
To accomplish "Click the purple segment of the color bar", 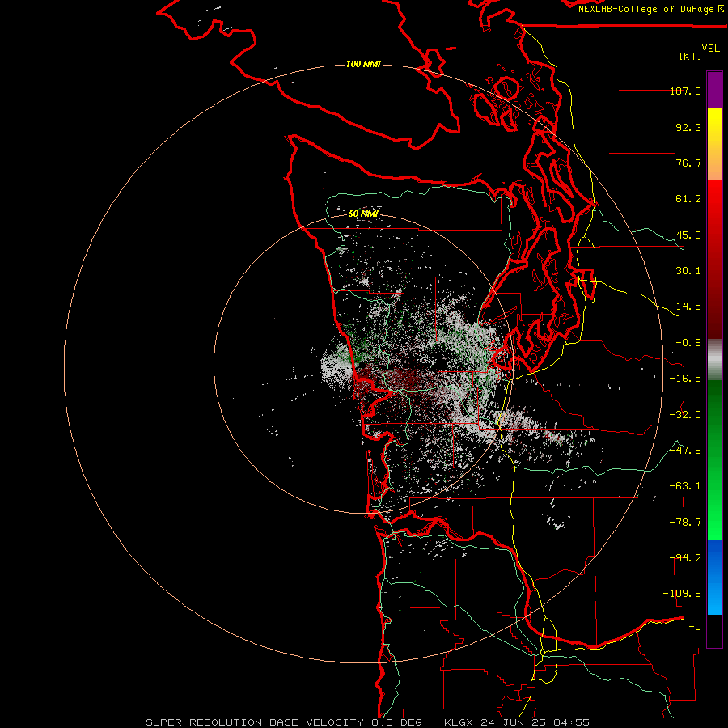I will pos(714,90).
